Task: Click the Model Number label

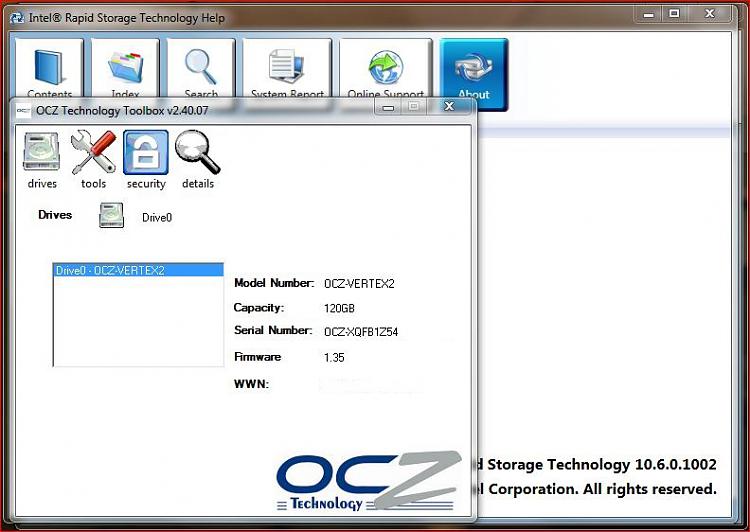Action: (274, 283)
